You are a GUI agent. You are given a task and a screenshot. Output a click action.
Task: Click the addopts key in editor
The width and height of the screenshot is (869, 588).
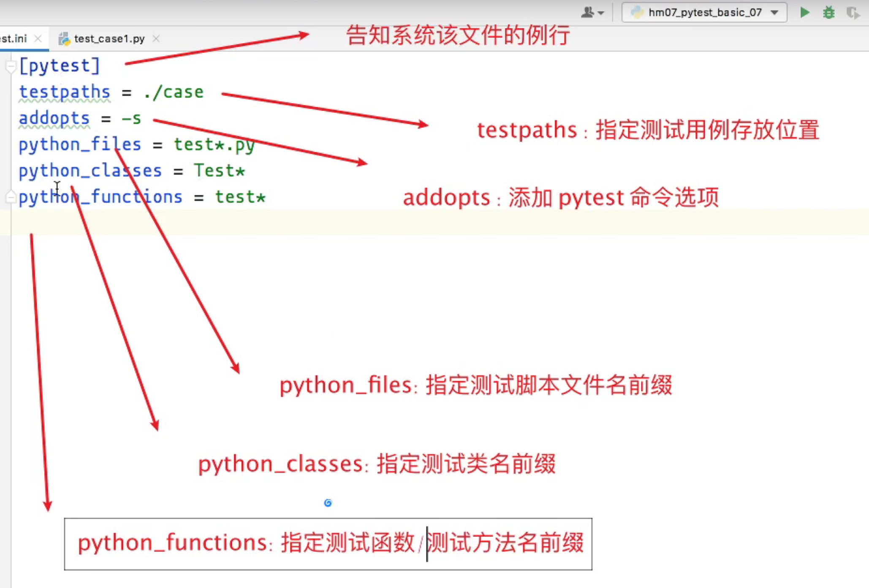pos(54,118)
